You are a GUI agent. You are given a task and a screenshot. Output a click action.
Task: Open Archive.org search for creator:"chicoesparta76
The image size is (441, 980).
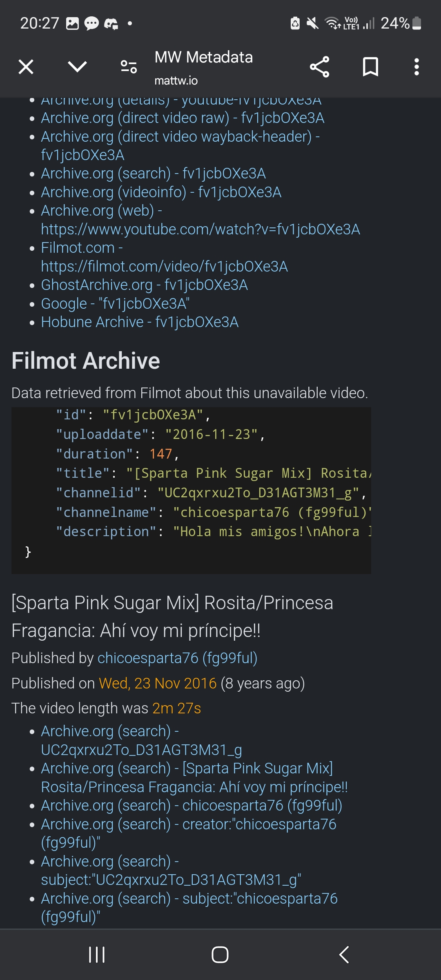[x=189, y=833]
